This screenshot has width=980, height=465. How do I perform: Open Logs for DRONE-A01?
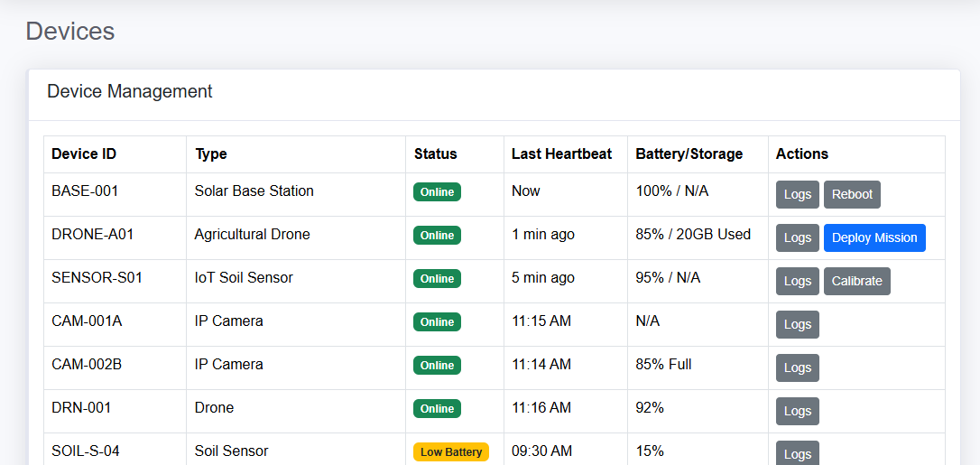[x=798, y=237]
